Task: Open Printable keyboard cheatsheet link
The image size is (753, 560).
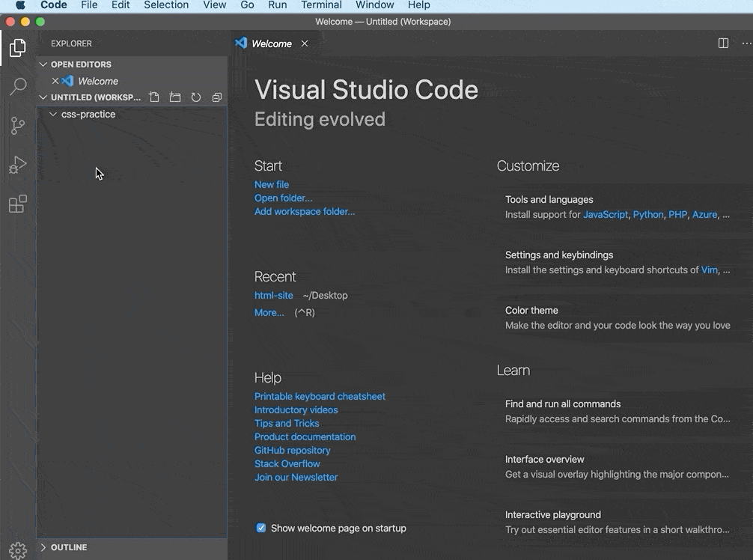Action: click(320, 396)
